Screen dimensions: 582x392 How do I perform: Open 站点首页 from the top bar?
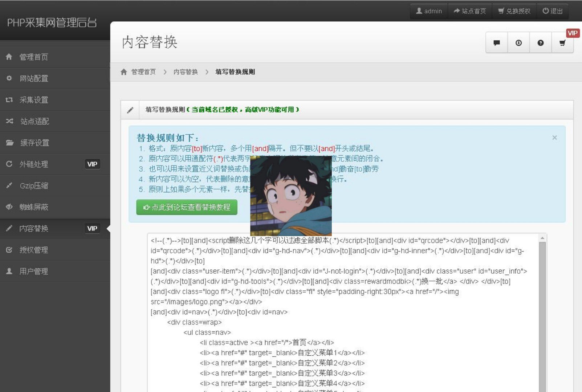[x=470, y=11]
